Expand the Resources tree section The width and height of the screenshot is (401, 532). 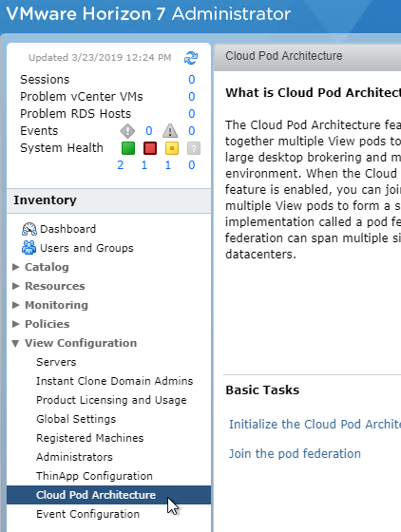pyautogui.click(x=15, y=286)
